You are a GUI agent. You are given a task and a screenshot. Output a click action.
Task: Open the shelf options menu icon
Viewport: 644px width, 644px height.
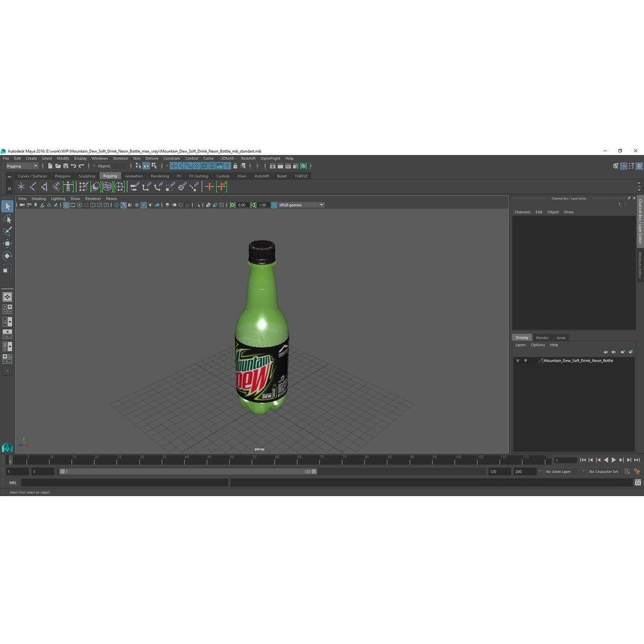point(10,188)
